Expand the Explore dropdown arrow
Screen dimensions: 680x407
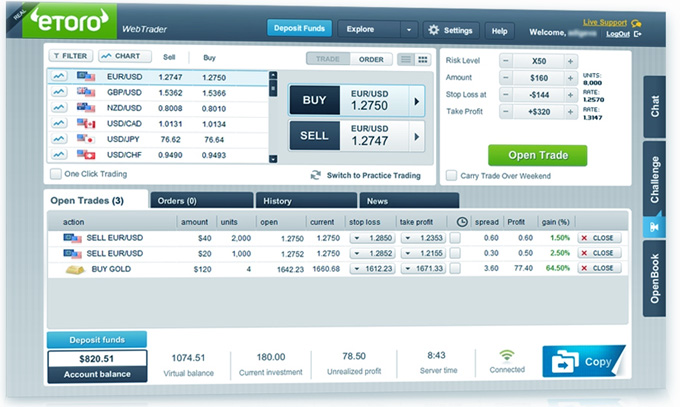tap(407, 30)
